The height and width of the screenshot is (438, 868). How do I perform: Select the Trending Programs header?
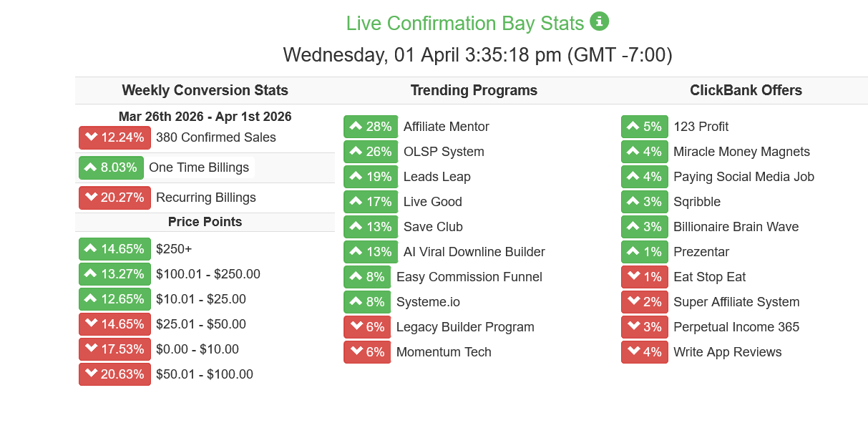tap(474, 90)
